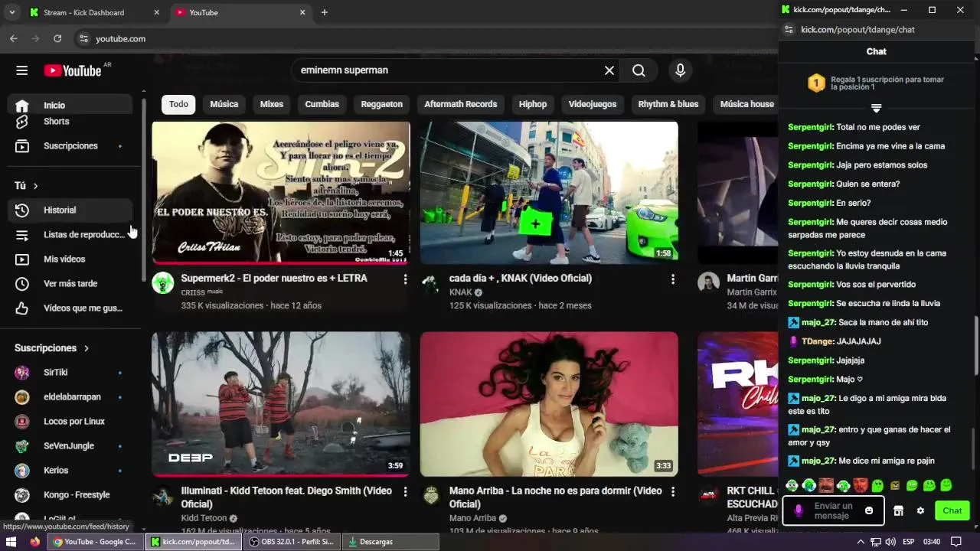The image size is (980, 551).
Task: Open Videos que me gustan
Action: [x=70, y=308]
